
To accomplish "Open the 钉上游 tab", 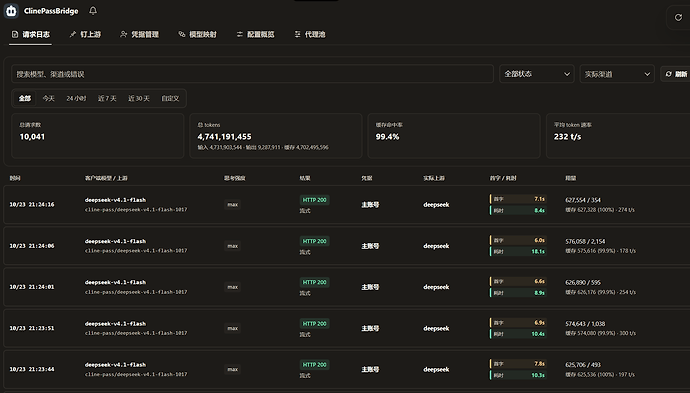I will click(85, 34).
